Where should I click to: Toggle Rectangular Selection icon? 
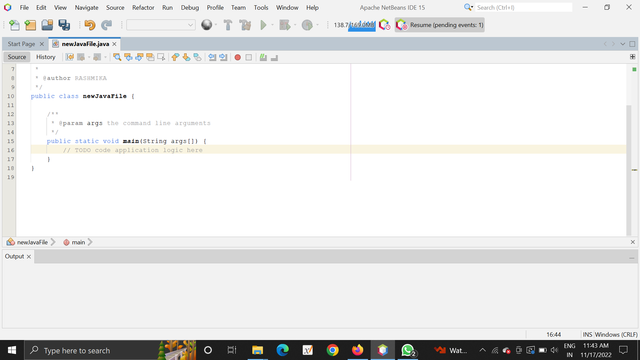(161, 58)
